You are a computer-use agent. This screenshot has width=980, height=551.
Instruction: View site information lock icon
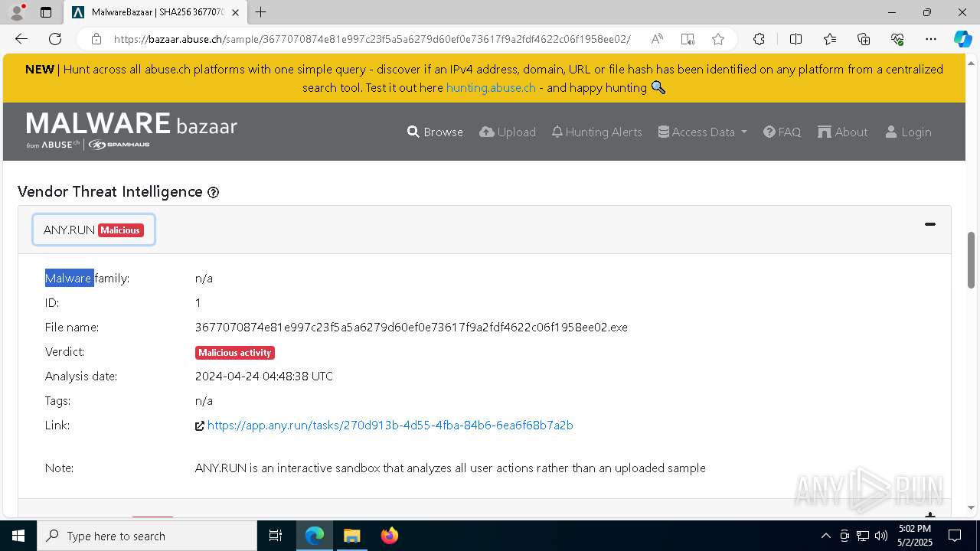96,39
